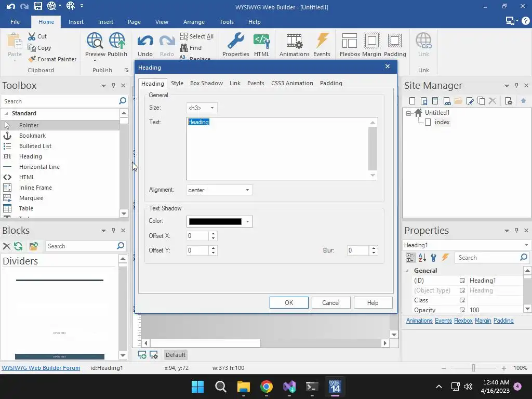Switch to the Box Shadow tab

coord(206,83)
